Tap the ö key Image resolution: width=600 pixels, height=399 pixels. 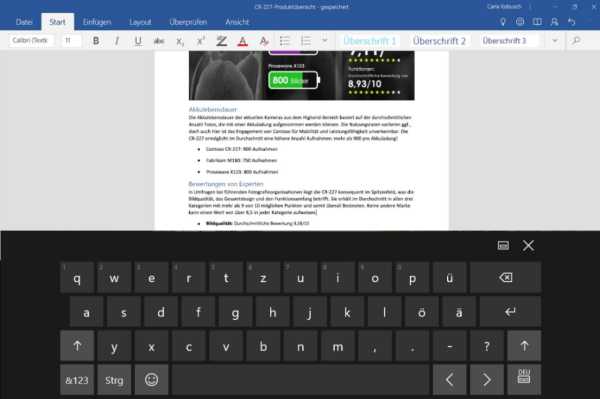tap(422, 311)
